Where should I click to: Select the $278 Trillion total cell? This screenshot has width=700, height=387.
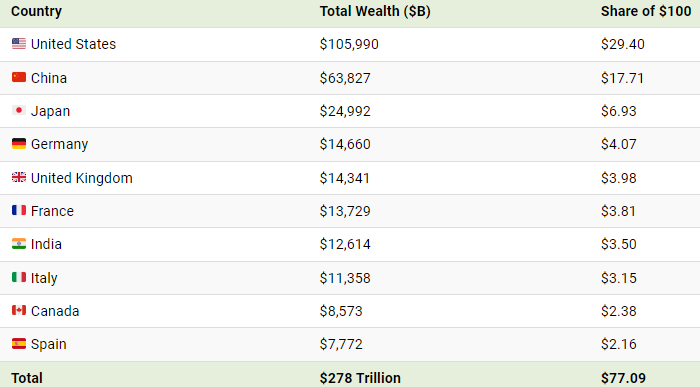[360, 378]
